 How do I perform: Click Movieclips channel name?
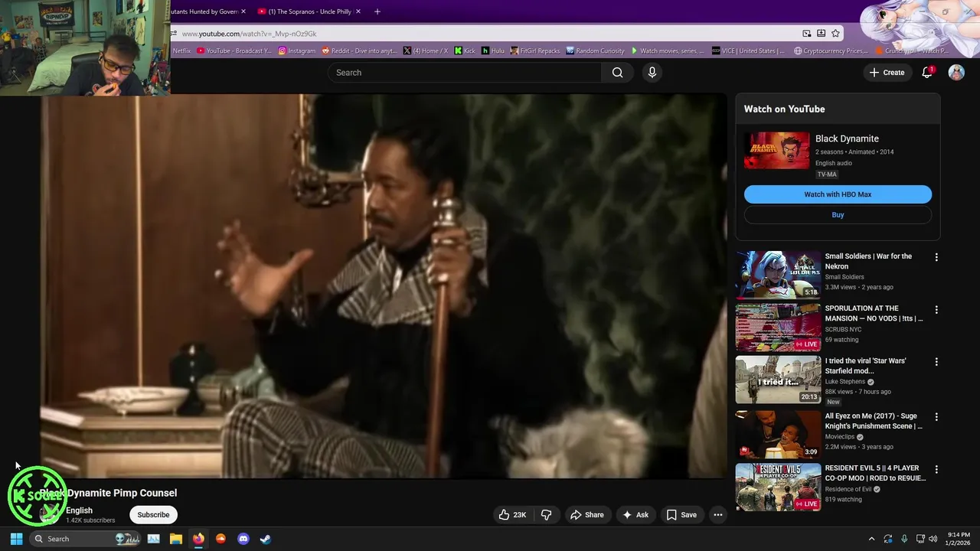(x=840, y=437)
